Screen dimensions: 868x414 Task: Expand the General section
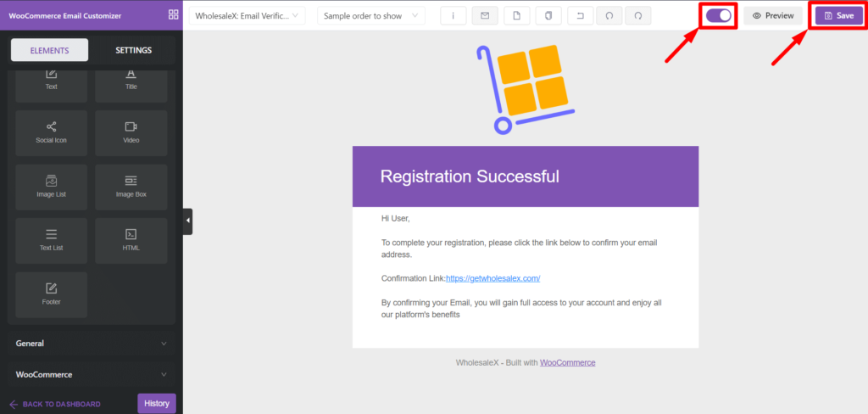(x=92, y=343)
